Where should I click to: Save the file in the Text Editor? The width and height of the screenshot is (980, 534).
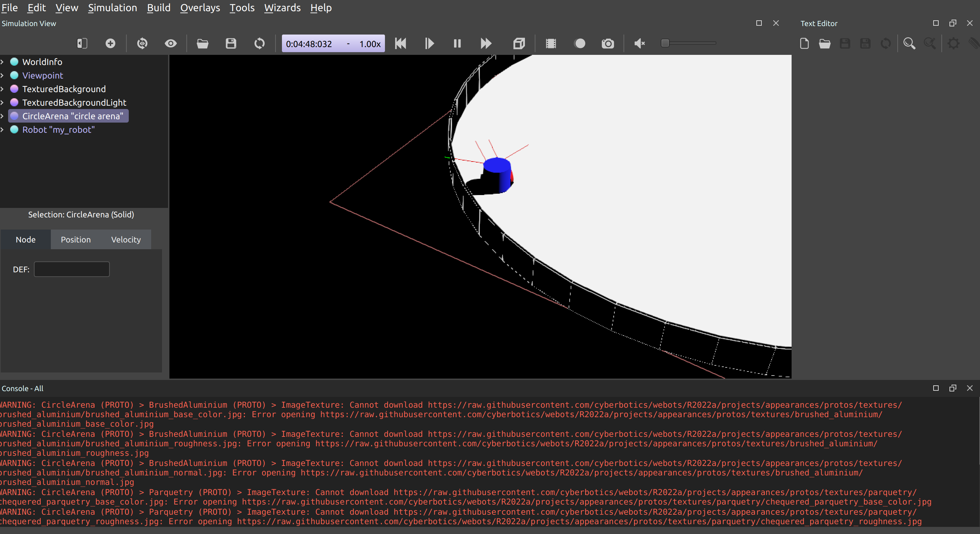coord(845,43)
